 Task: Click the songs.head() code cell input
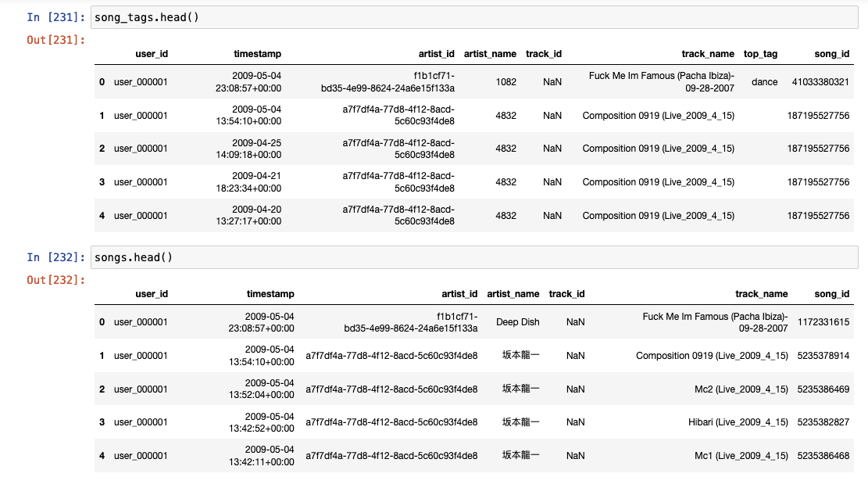tap(474, 257)
